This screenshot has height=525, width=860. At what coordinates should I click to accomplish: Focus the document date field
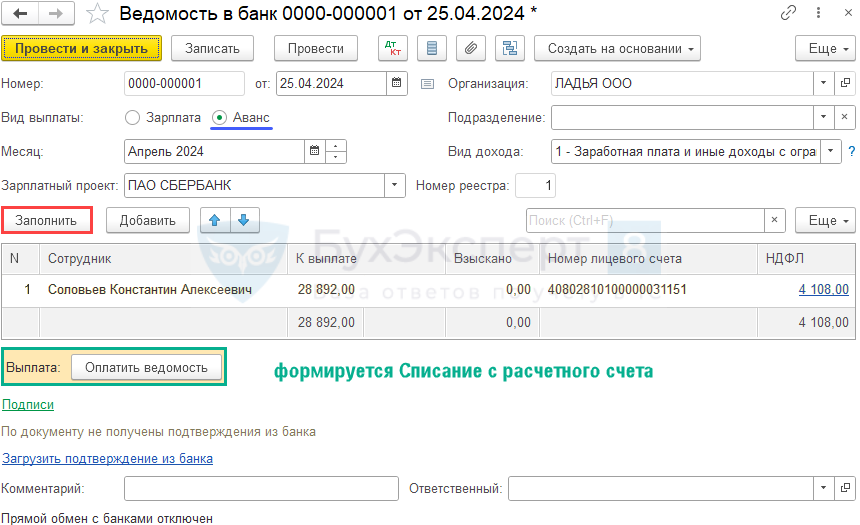pyautogui.click(x=331, y=83)
